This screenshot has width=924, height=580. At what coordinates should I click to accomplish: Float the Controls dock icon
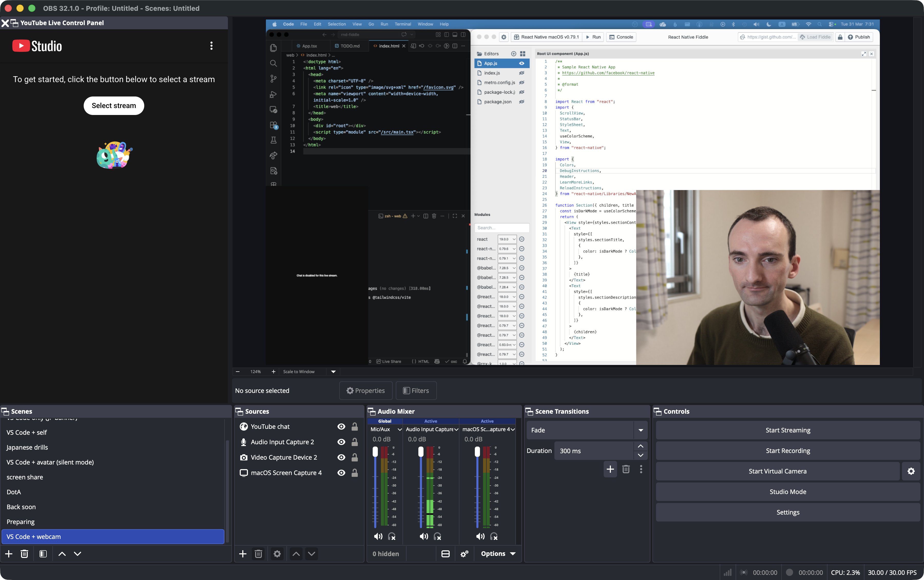pos(657,411)
